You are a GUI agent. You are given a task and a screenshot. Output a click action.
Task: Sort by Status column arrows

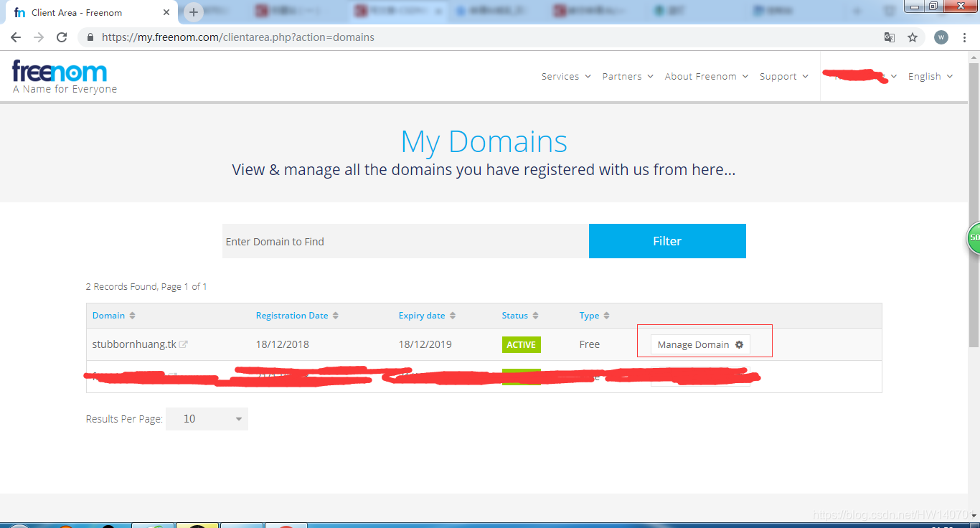(535, 316)
